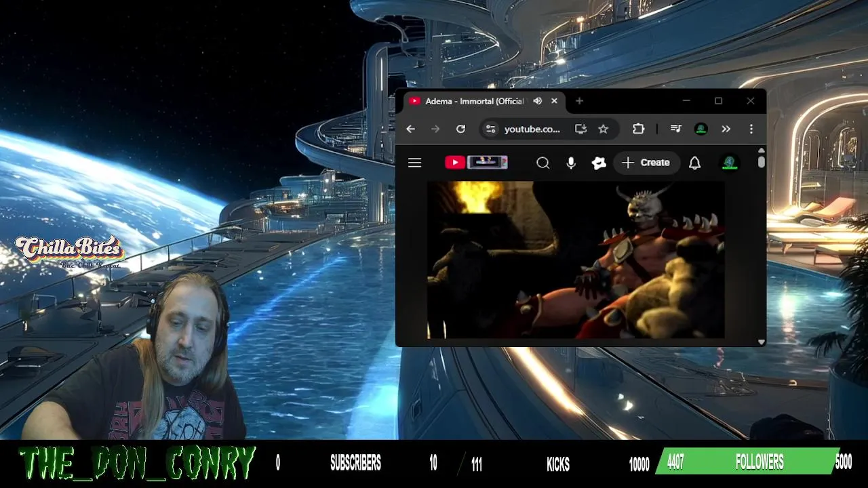Open YouTube search with magnifier icon

542,163
